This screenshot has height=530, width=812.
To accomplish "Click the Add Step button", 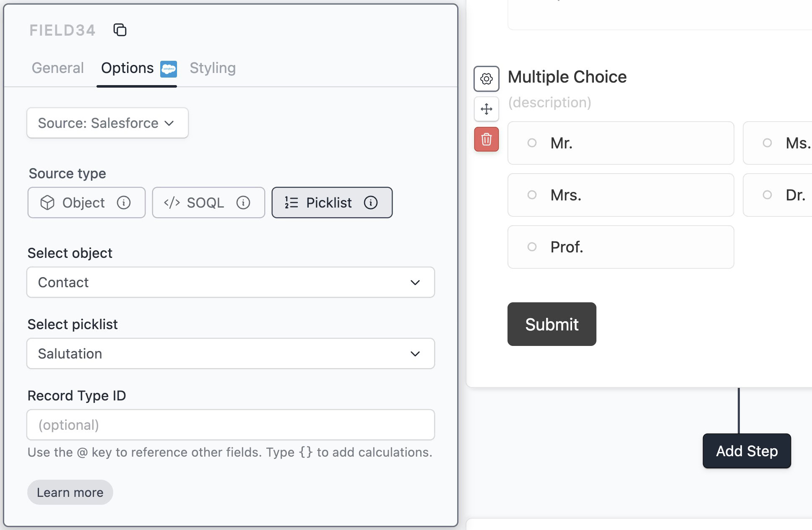I will click(x=747, y=451).
